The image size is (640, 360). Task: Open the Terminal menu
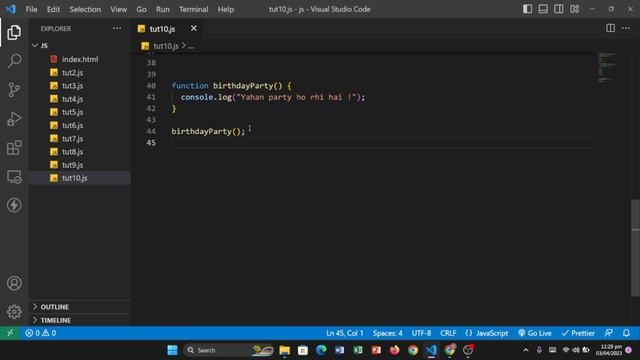(x=193, y=9)
